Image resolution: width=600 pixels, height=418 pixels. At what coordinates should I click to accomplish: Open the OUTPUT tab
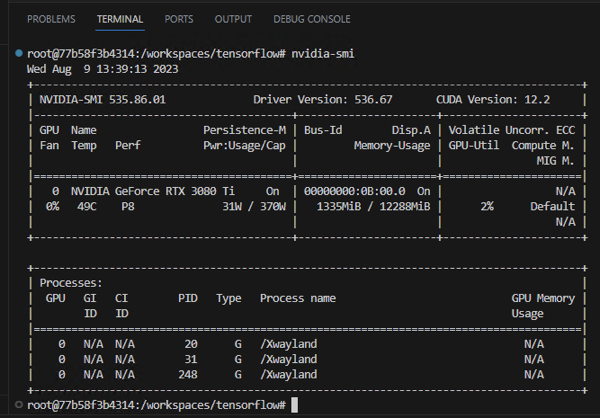pyautogui.click(x=233, y=19)
